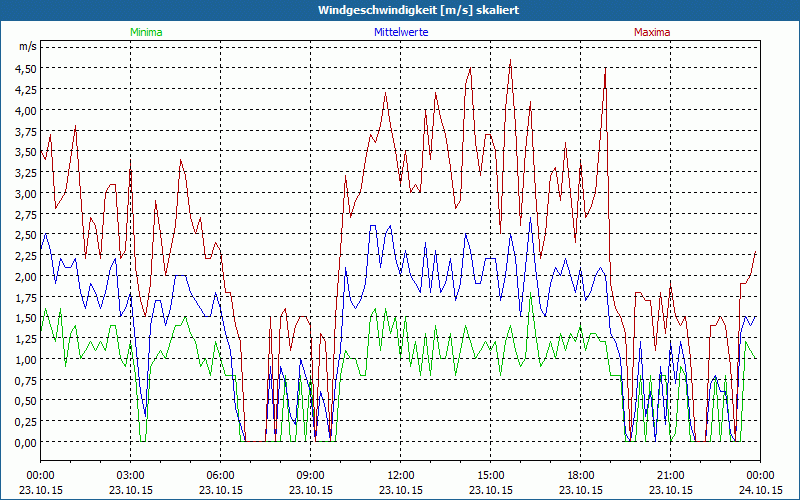
Task: Click the 4,50 y-axis value
Action: (26, 69)
